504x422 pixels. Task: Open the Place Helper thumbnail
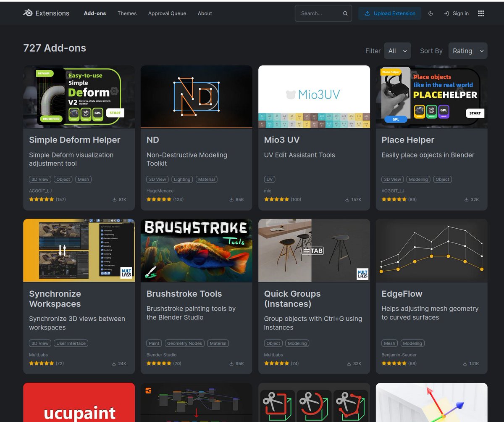(x=432, y=97)
